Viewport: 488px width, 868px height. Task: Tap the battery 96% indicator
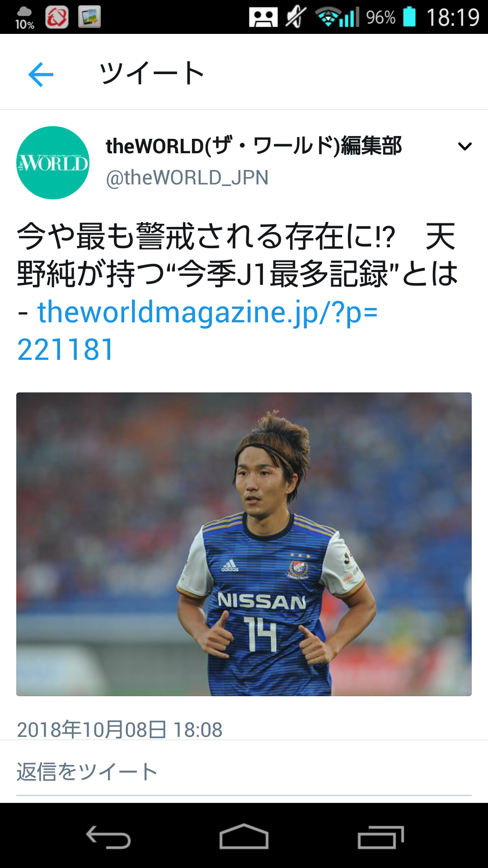coord(391,17)
